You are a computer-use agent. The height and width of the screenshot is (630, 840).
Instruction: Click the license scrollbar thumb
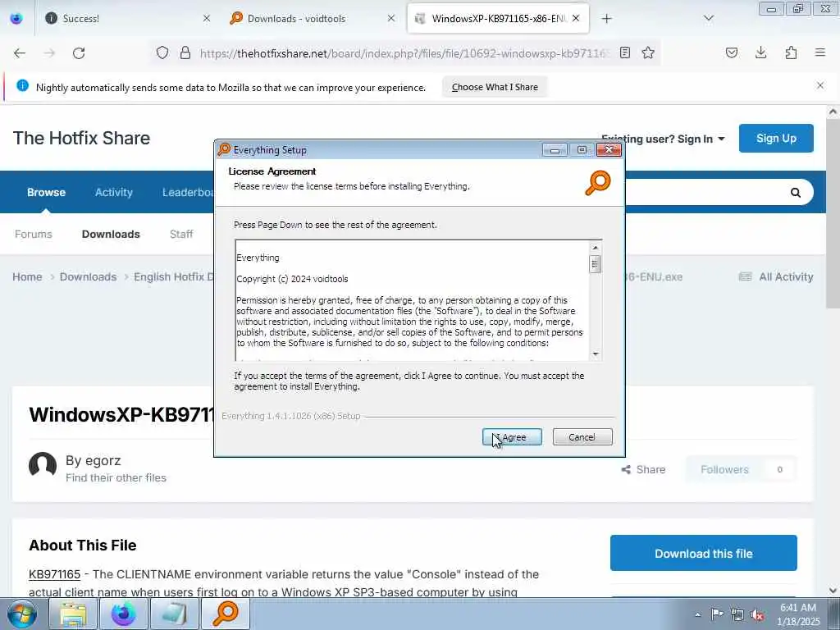coord(596,263)
